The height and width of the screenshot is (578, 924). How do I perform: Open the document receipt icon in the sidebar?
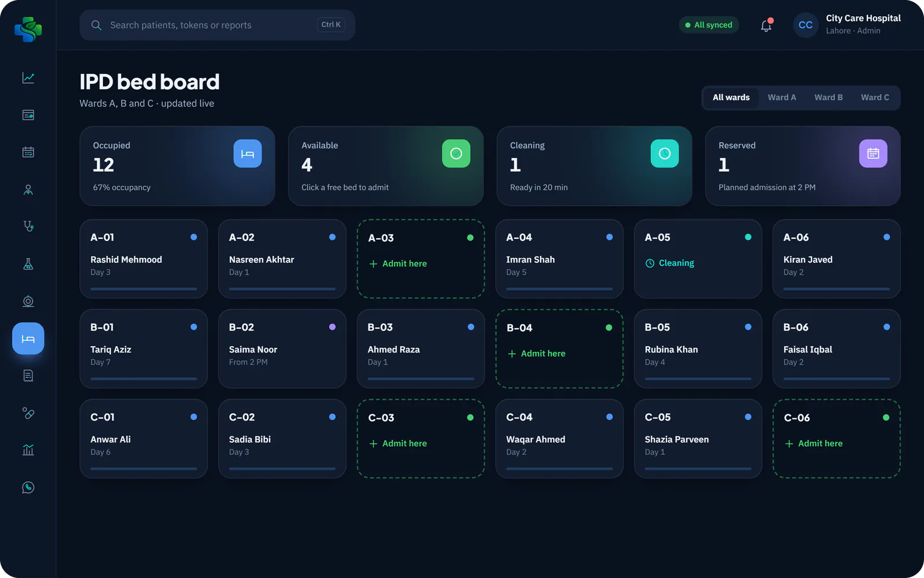pos(28,376)
